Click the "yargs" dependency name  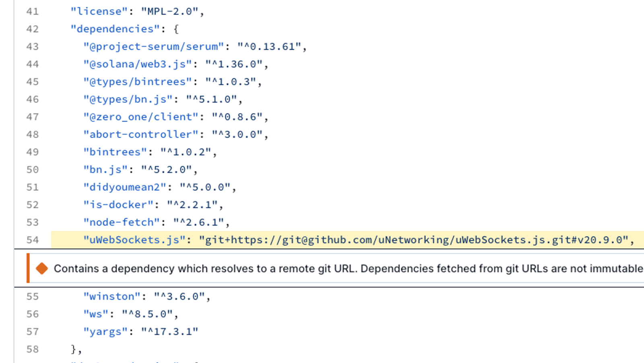tap(105, 332)
